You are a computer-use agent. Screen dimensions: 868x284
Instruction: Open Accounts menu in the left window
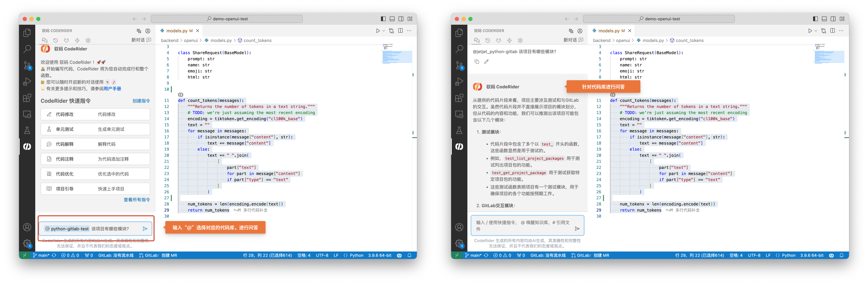tap(27, 227)
